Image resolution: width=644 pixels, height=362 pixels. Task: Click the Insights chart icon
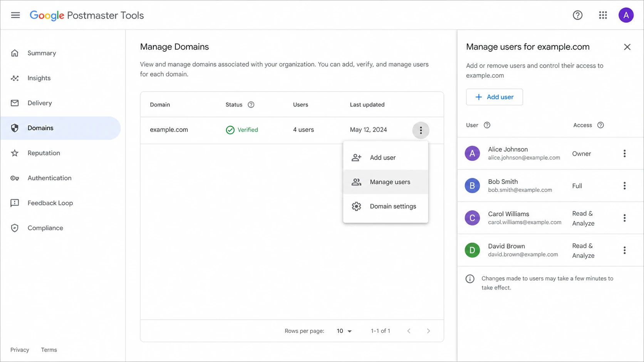click(x=15, y=78)
